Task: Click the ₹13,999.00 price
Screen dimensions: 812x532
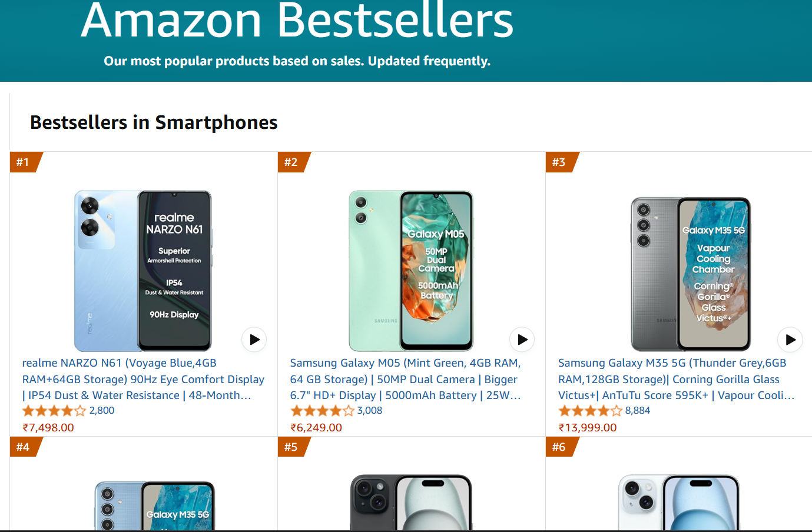Action: (x=588, y=428)
